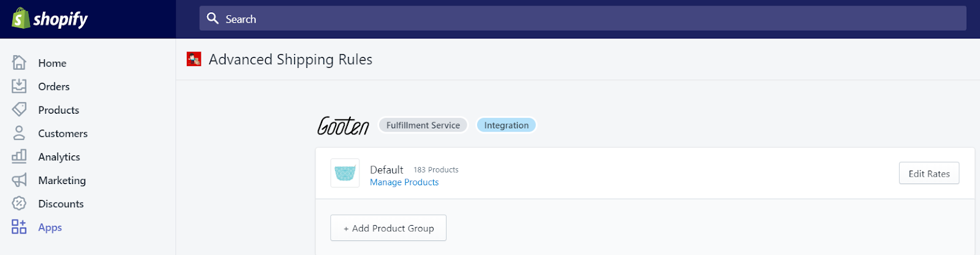Click the Apps grid icon

pyautogui.click(x=19, y=227)
